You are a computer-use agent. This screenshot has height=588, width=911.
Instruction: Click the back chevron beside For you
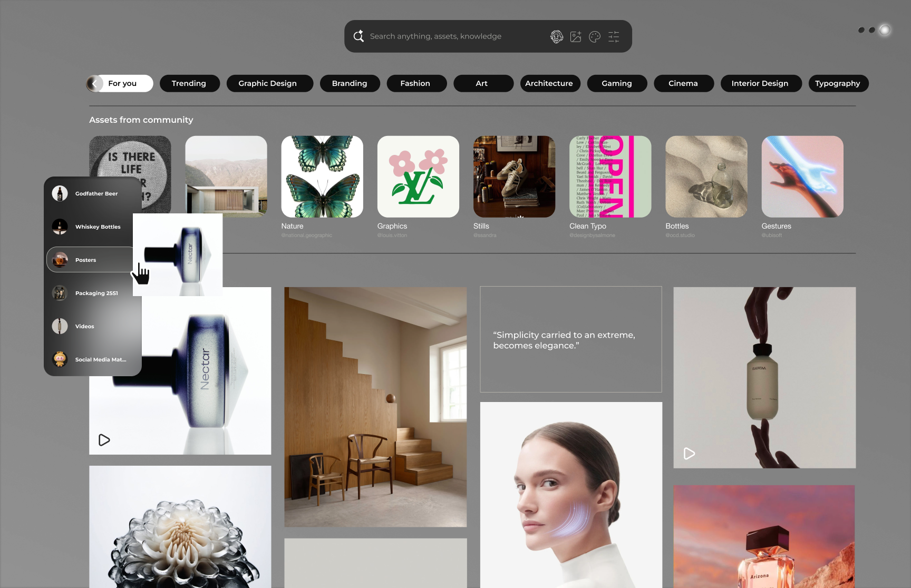click(x=94, y=83)
